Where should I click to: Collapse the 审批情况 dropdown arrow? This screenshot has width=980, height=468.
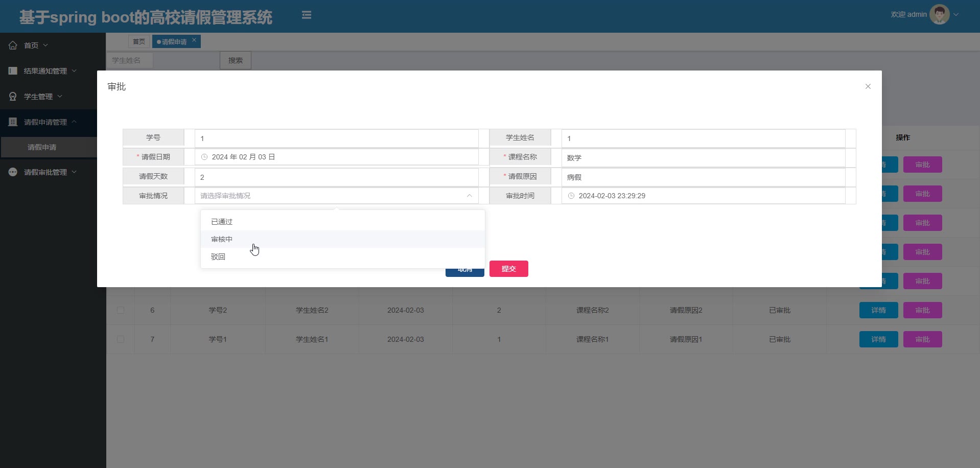point(469,196)
